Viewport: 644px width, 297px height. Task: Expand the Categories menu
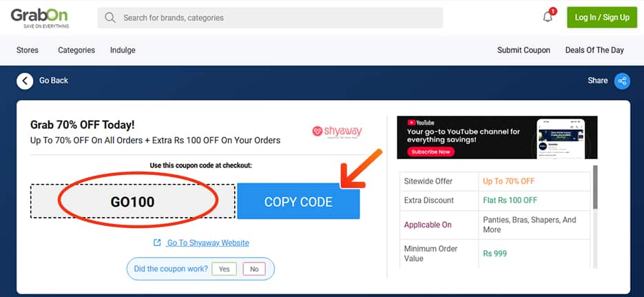tap(76, 50)
